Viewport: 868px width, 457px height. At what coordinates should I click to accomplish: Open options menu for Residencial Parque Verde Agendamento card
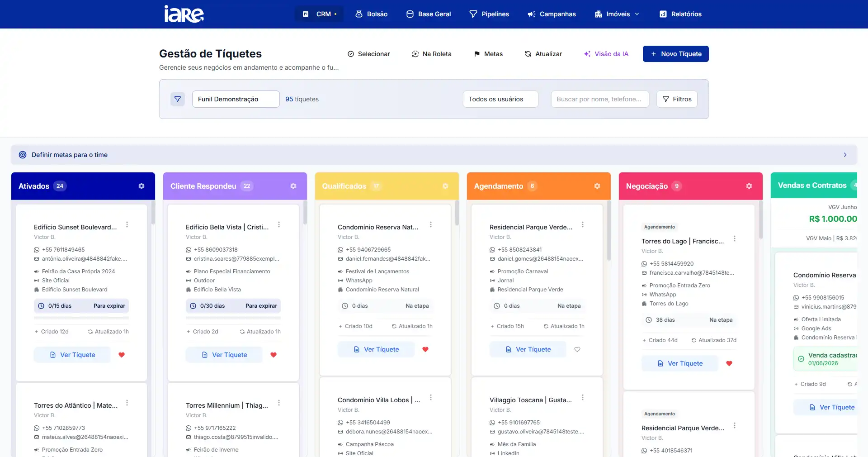(x=583, y=224)
